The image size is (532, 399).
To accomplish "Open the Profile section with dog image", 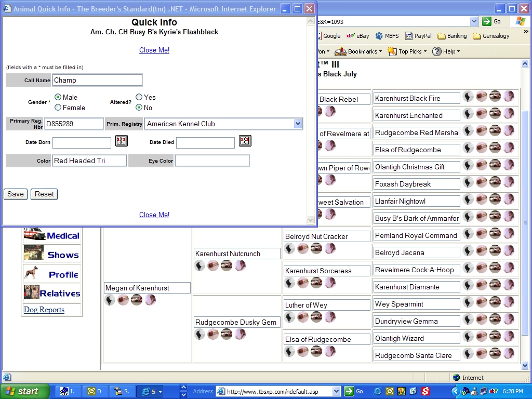I will pos(52,274).
